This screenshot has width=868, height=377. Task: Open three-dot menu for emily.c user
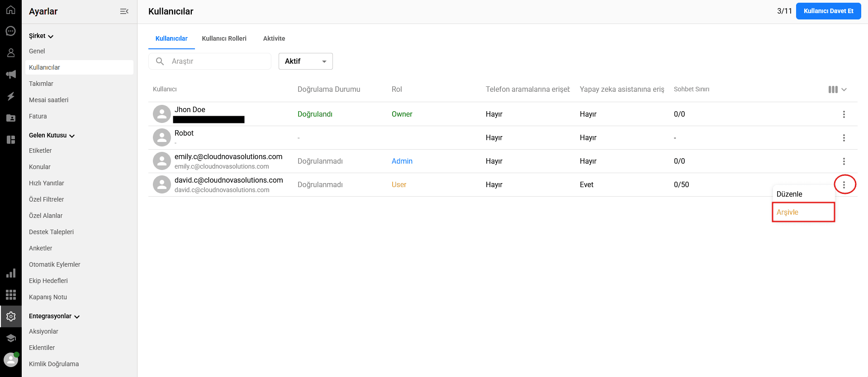pyautogui.click(x=844, y=161)
